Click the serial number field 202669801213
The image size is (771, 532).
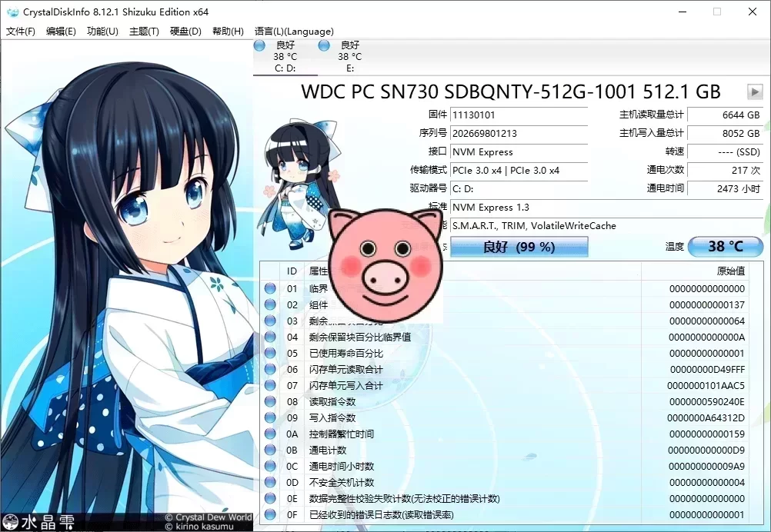point(519,133)
